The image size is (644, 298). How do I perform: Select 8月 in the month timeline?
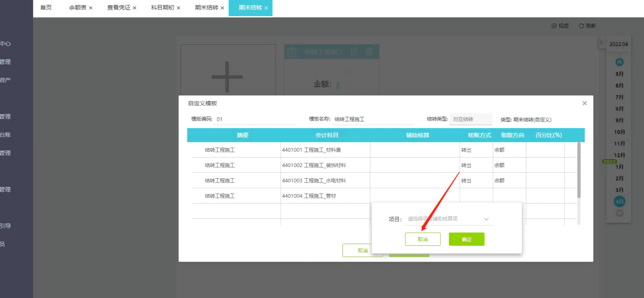click(x=619, y=109)
